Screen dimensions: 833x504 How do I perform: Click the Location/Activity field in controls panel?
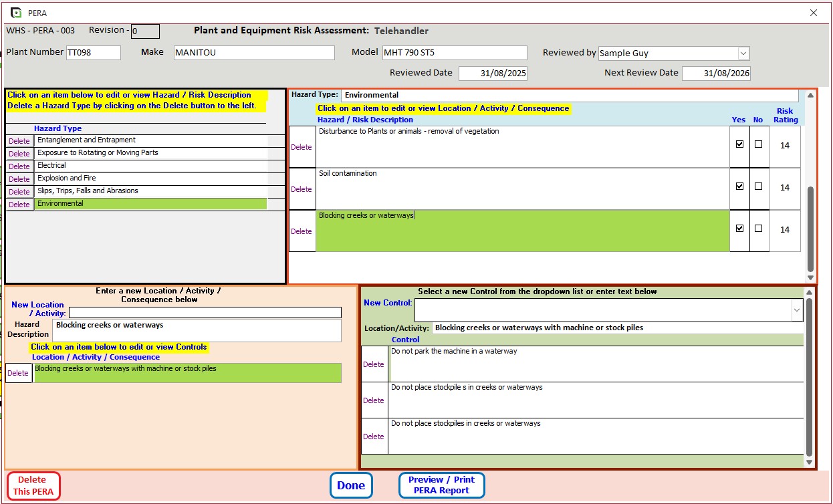click(618, 328)
